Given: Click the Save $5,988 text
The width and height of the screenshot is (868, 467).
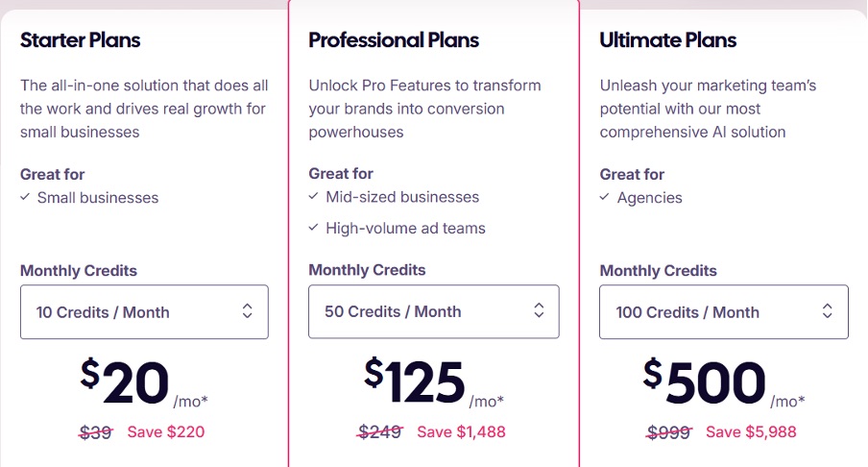Looking at the screenshot, I should (x=751, y=431).
